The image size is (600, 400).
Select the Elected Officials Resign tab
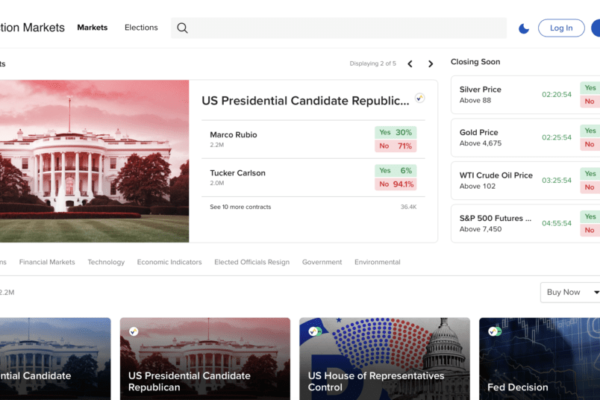click(x=252, y=262)
